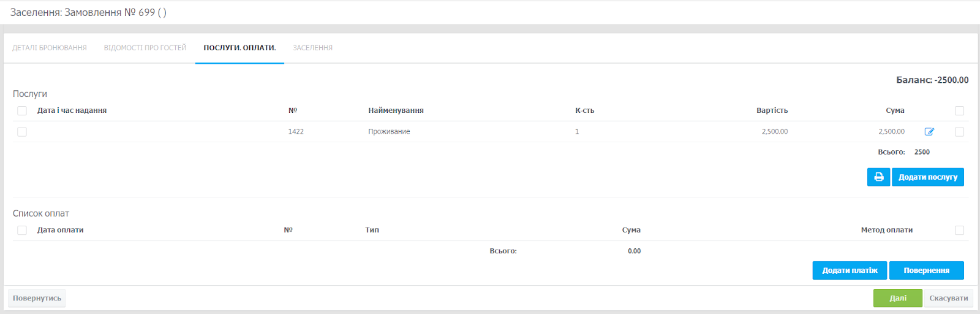Click the Найменування column header
The image size is (980, 314).
pos(396,111)
